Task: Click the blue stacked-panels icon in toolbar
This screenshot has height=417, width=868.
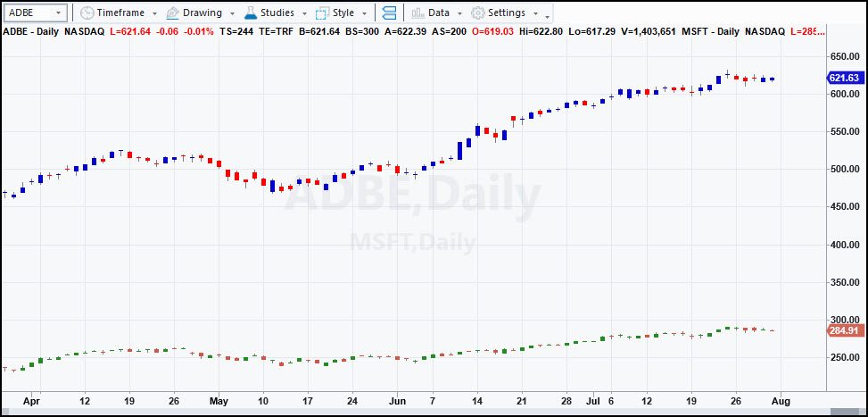Action: point(389,13)
